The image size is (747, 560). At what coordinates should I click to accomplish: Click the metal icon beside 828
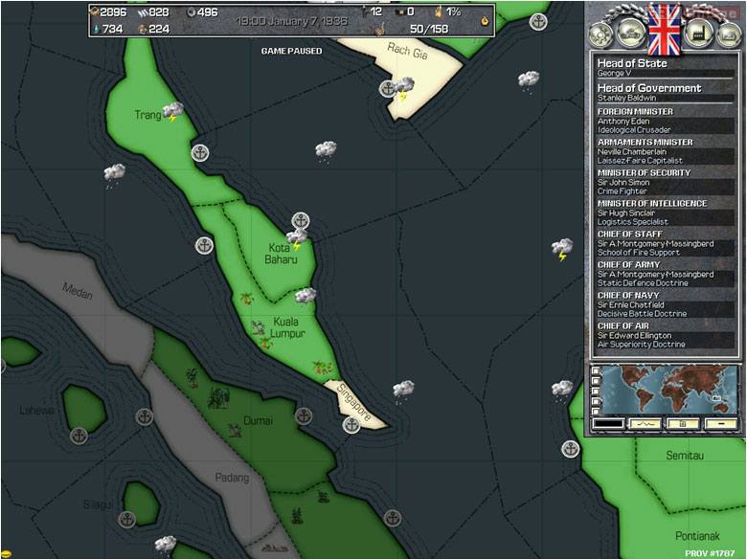pyautogui.click(x=142, y=12)
